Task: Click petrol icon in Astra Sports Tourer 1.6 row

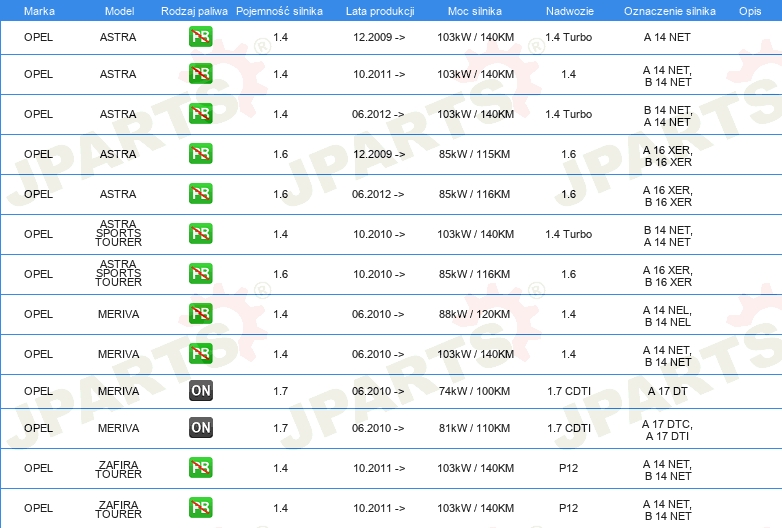Action: click(200, 274)
